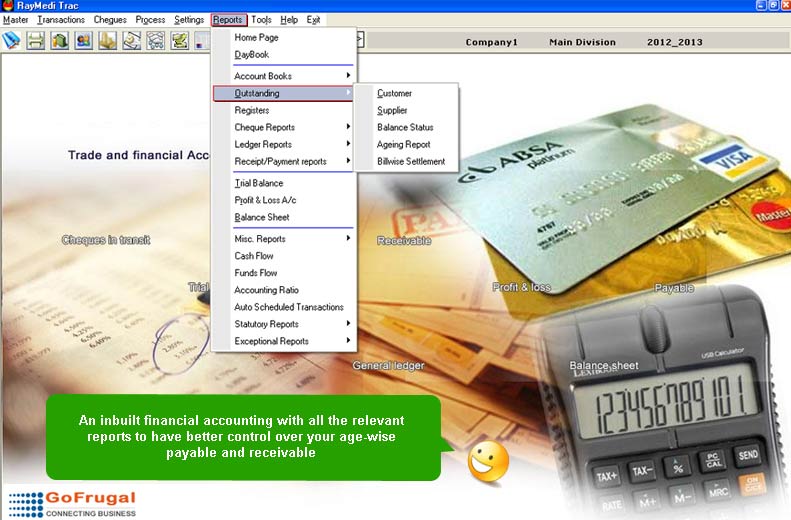Click the RayMedi Trac title bar icon
The image size is (791, 520).
click(x=8, y=6)
